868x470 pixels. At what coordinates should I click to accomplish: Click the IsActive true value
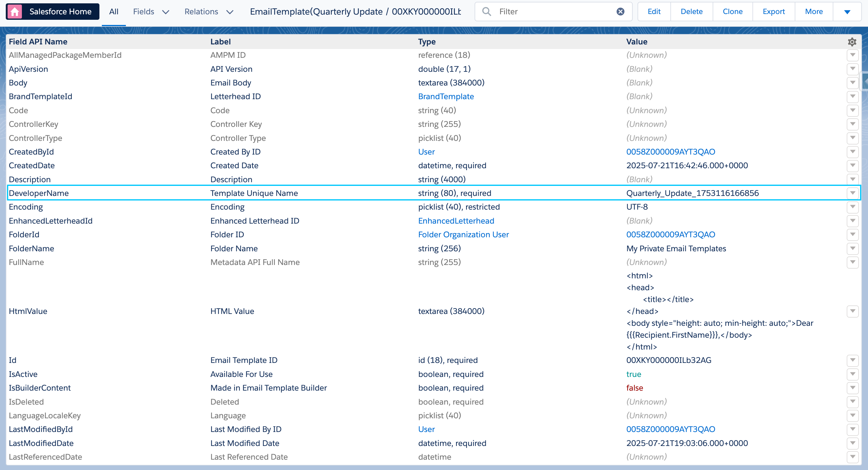(634, 374)
